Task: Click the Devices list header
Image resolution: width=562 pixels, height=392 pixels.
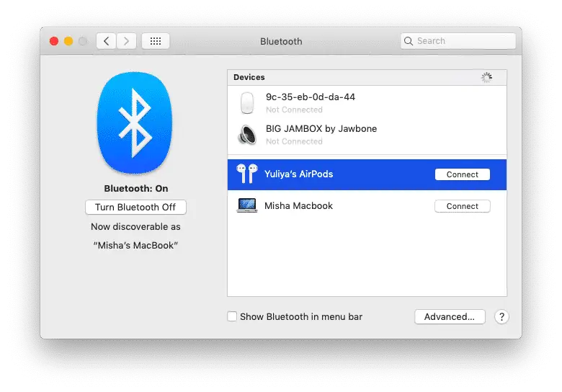Action: (367, 77)
